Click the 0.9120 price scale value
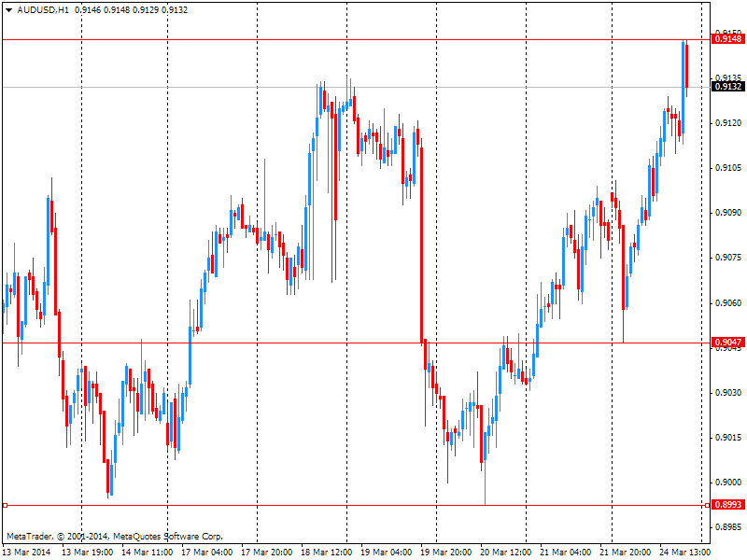 [729, 123]
